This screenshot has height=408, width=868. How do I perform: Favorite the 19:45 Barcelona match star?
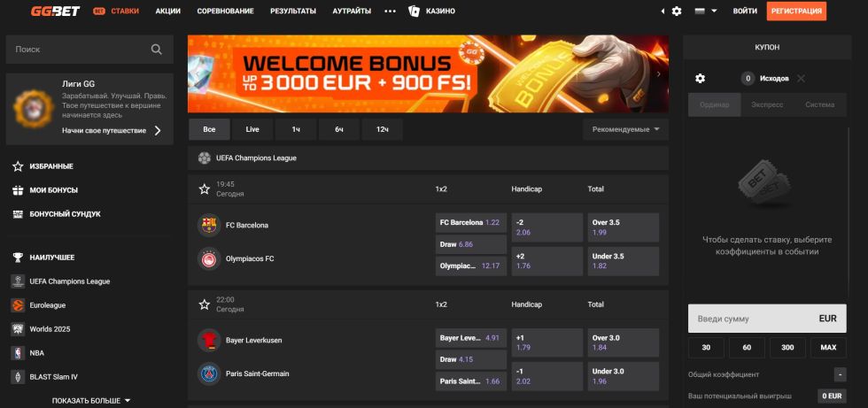pos(205,189)
